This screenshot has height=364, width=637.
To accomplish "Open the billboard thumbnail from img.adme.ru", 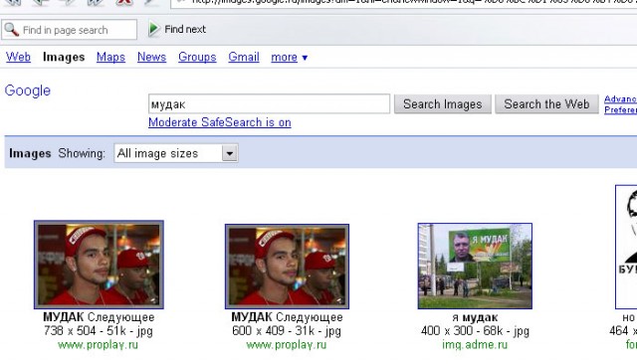I will pos(475,266).
